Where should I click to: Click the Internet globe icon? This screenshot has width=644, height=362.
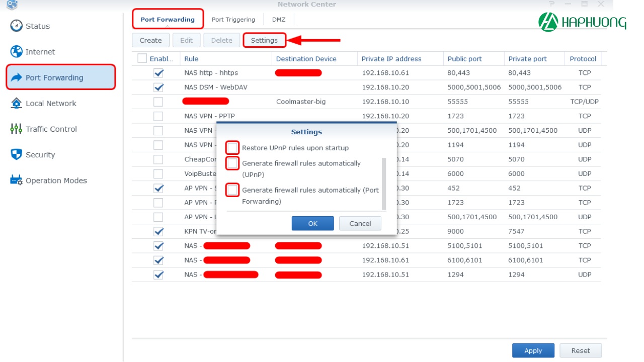[16, 51]
